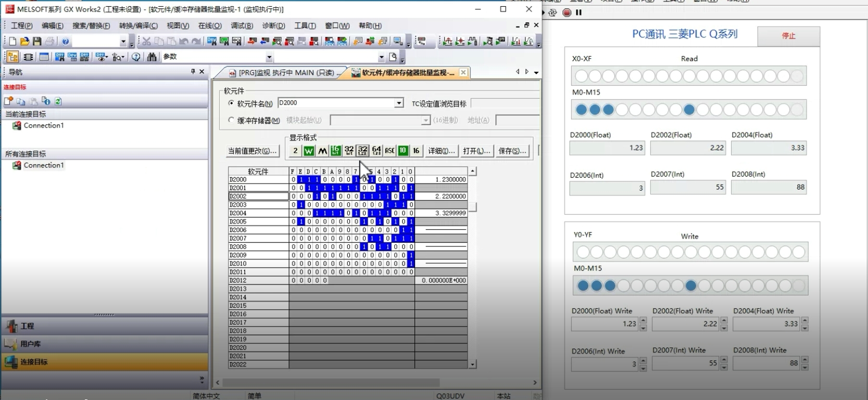Toggle third M0-M15 Write circle
Viewport: 868px width, 400px height.
pos(610,286)
